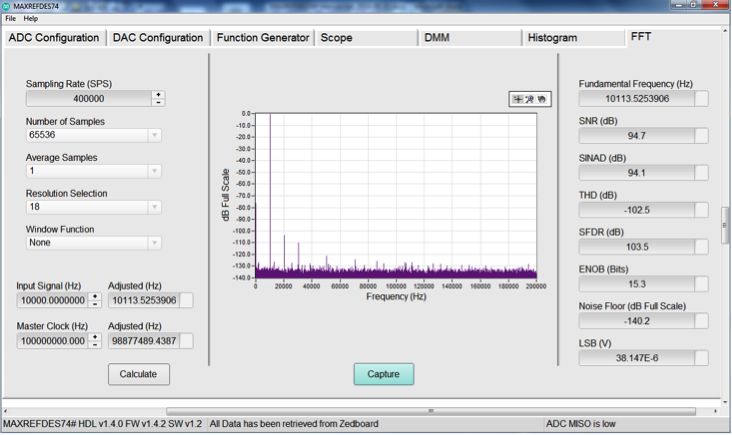Decrement the Sampling Rate down arrow
Screen dimensions: 732x435
click(x=158, y=102)
